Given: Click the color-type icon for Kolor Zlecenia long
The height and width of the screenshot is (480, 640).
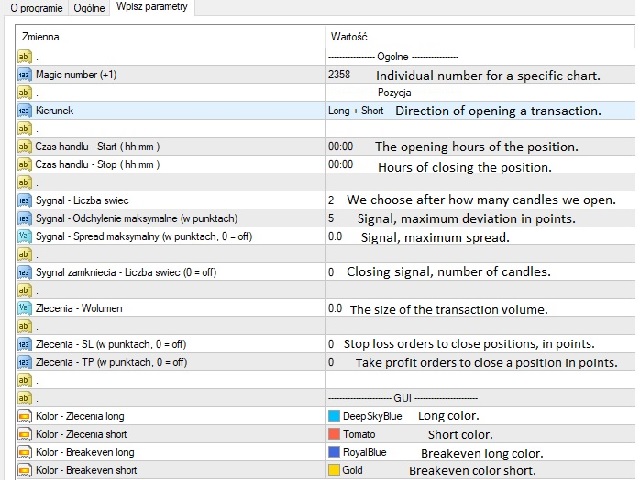Looking at the screenshot, I should coord(24,416).
